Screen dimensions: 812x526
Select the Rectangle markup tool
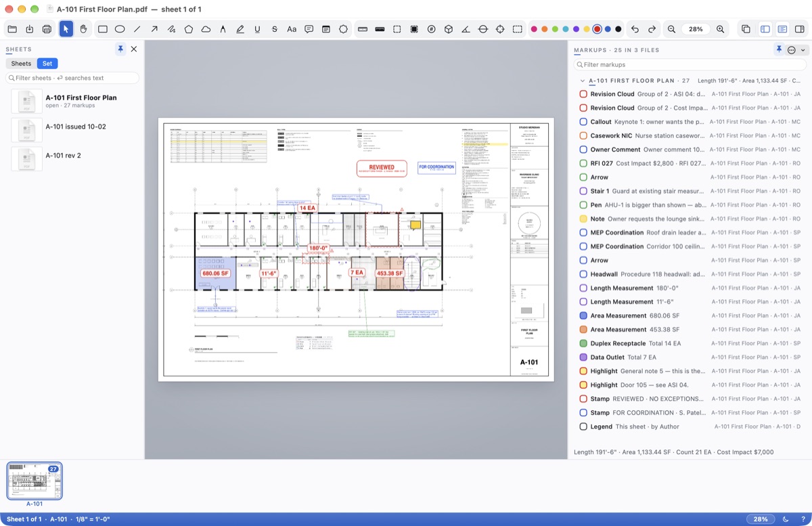click(103, 29)
